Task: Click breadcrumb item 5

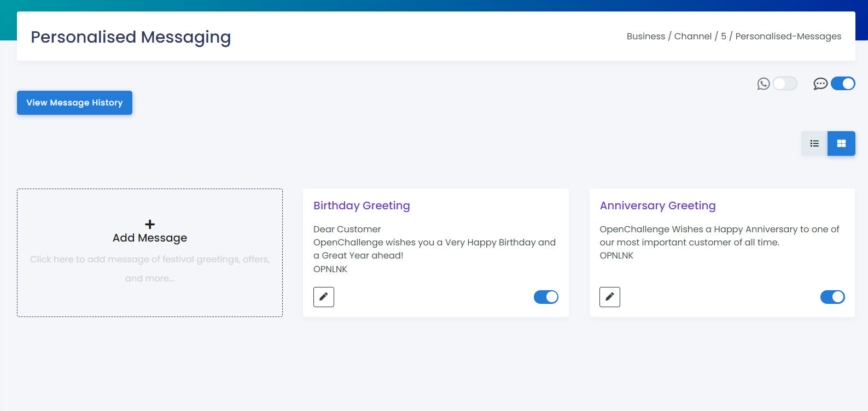Action: [x=724, y=36]
